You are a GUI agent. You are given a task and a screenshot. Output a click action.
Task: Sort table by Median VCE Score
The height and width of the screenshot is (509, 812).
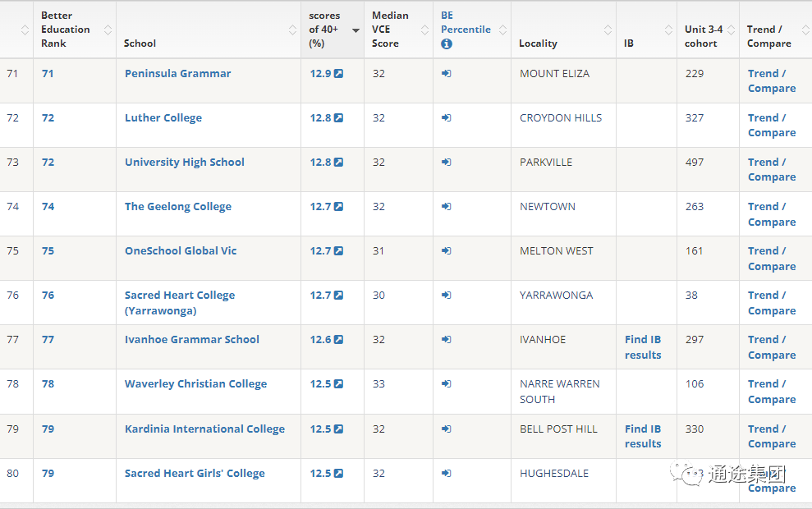(x=424, y=30)
